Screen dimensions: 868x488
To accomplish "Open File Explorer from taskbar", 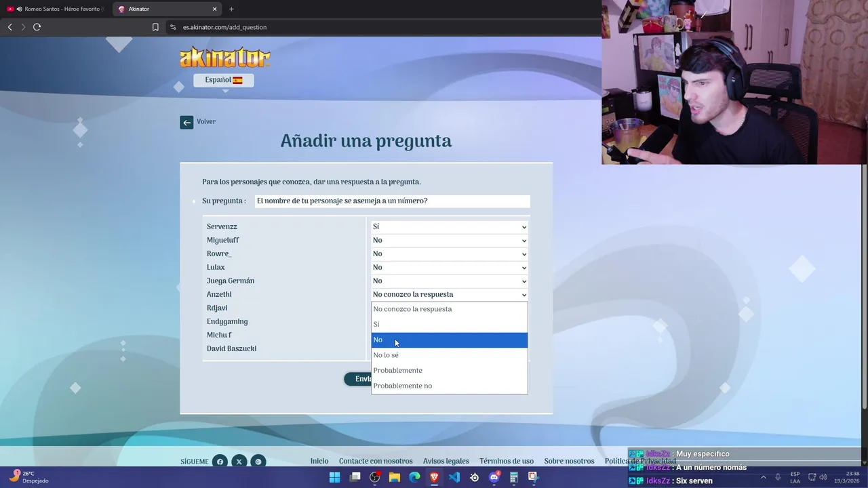I will 395,477.
